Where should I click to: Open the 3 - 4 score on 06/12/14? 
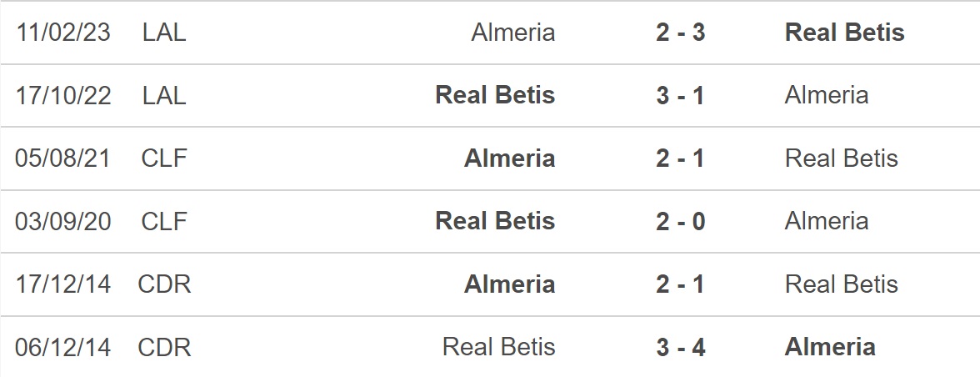click(681, 347)
